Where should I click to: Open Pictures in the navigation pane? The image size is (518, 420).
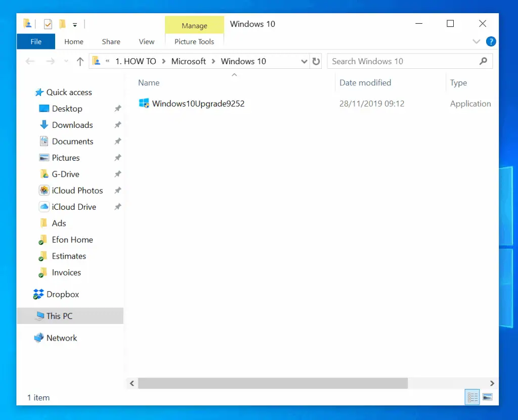tap(65, 158)
